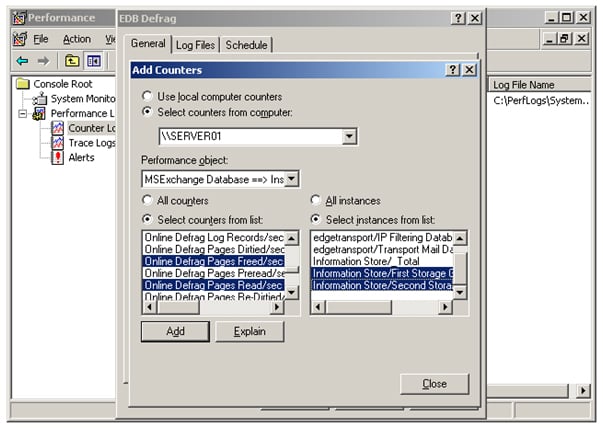Click the Close button in Add Counters
This screenshot has width=603, height=429.
click(435, 384)
